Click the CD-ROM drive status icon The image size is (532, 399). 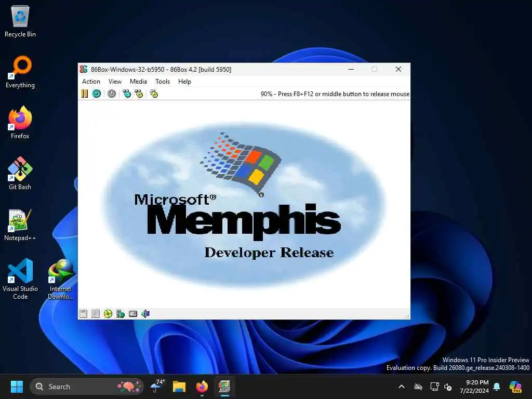[x=108, y=314]
